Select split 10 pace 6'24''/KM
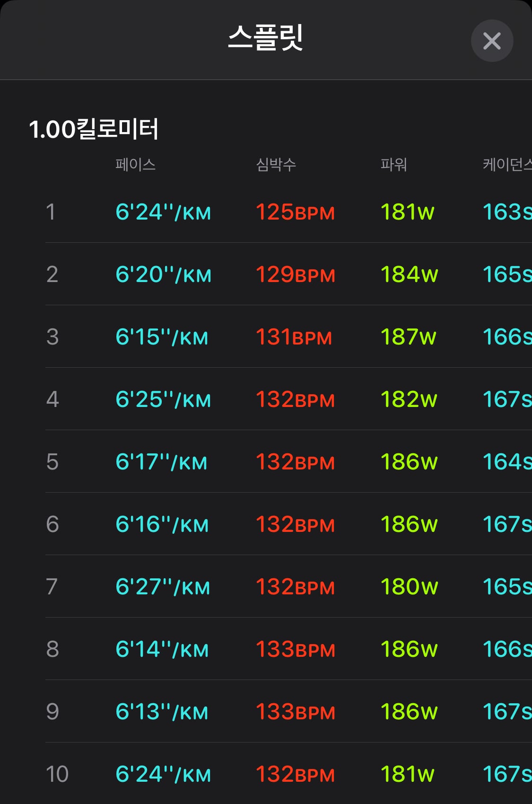This screenshot has width=532, height=804. 163,774
